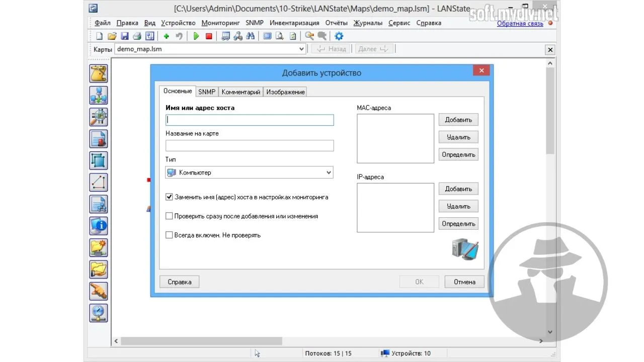Click Потоков: 15 | 15 in status bar
Screen dimensions: 644x362
coord(328,353)
